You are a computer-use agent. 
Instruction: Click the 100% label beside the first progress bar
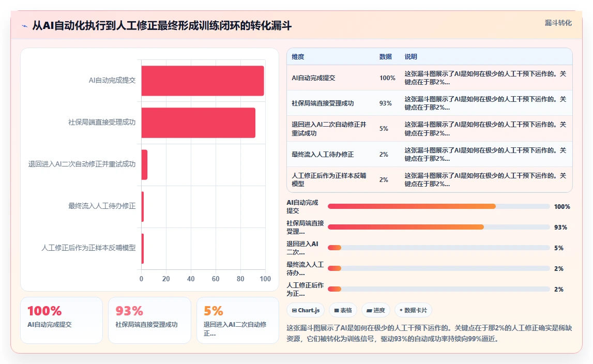click(x=562, y=207)
